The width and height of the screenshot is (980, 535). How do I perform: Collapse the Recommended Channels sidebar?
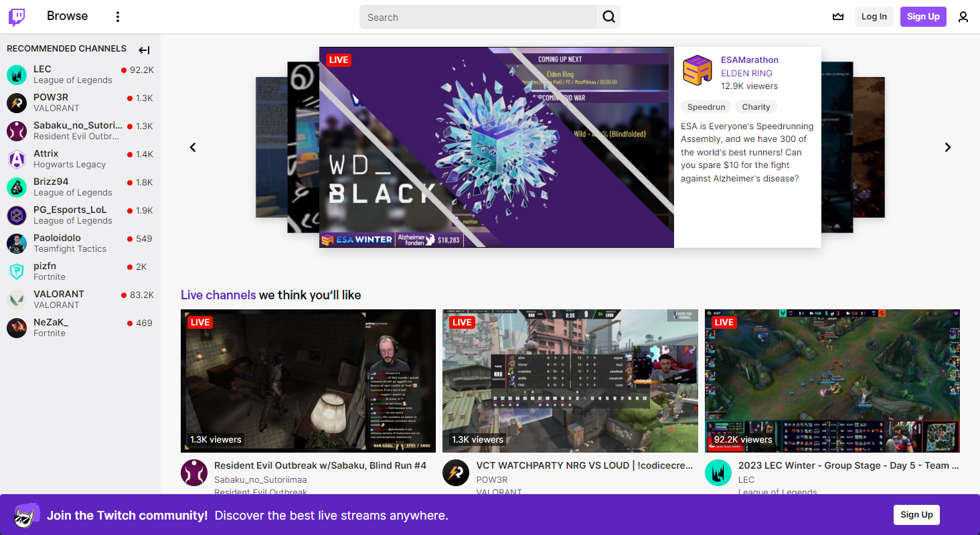tap(144, 50)
